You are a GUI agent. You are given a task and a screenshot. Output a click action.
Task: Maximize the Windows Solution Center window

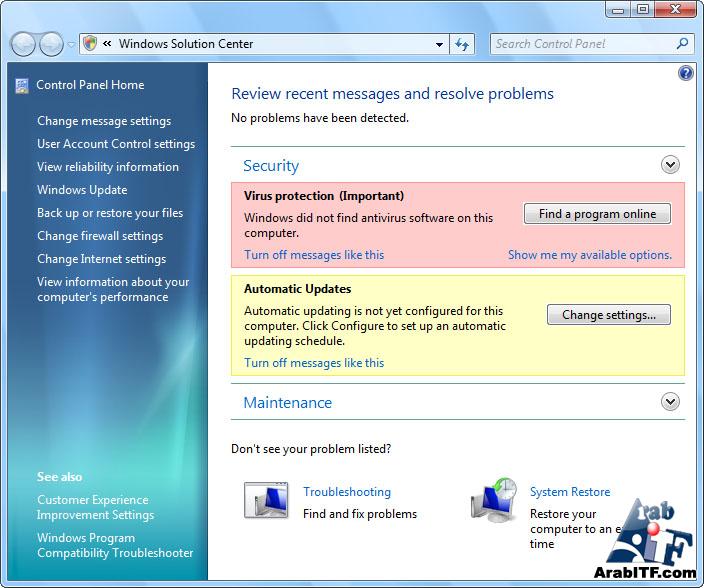(x=642, y=9)
